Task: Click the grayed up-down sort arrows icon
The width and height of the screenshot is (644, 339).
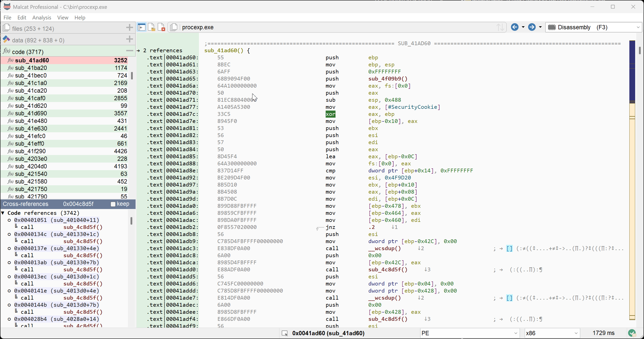Action: [500, 27]
